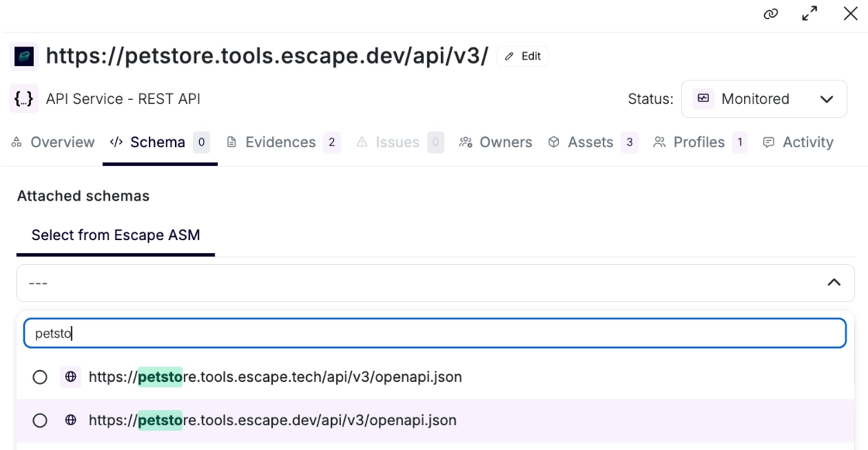Click the Edit button next to the URL
This screenshot has height=450, width=868.
click(x=522, y=56)
